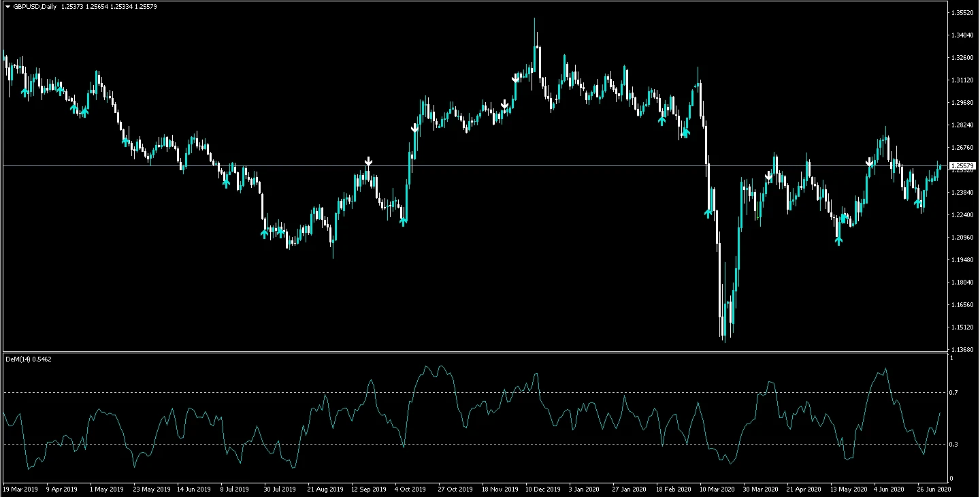Click the triangle arrow beside GBPUSD,Daily title

pyautogui.click(x=7, y=6)
